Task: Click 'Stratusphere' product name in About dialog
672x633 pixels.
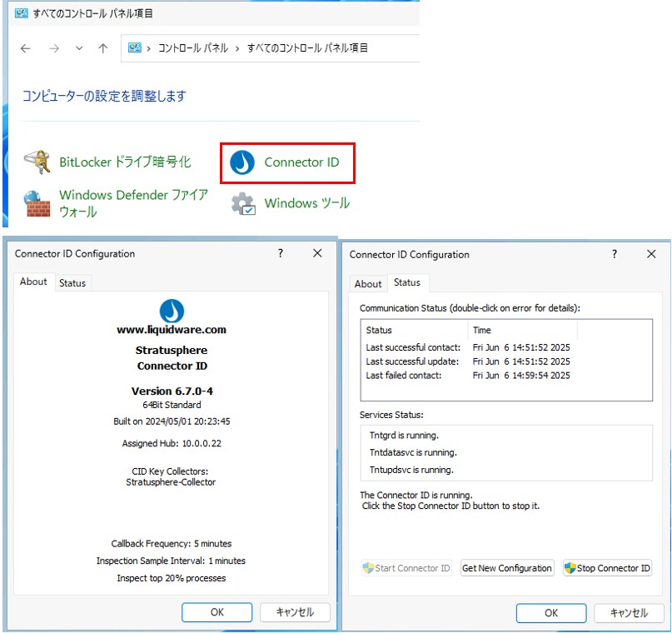Action: coord(172,350)
